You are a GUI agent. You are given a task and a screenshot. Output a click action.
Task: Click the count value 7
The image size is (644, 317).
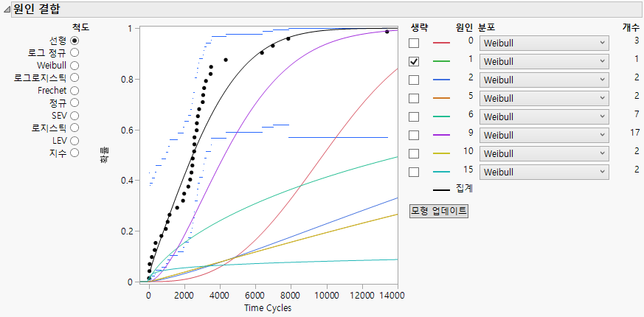[x=637, y=114]
